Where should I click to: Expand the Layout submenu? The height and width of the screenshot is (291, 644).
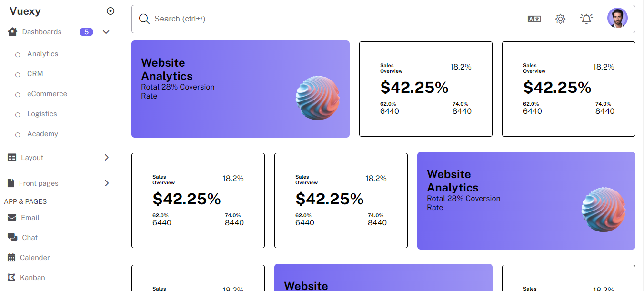[x=106, y=158]
